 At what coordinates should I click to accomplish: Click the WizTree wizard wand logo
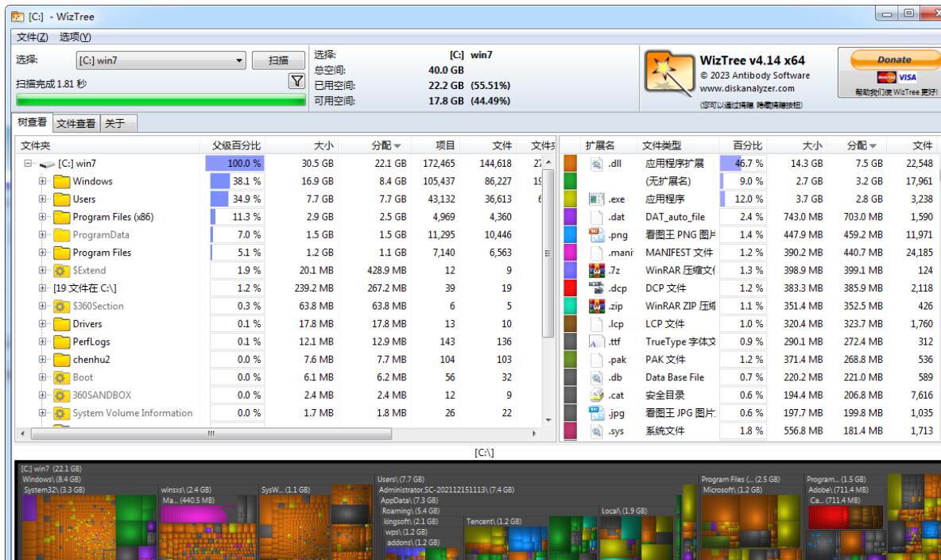(x=668, y=74)
